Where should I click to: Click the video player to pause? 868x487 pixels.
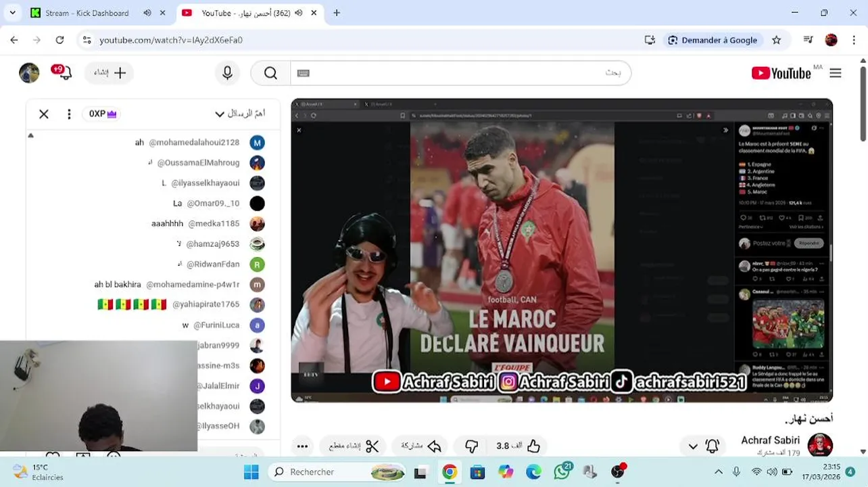pyautogui.click(x=561, y=250)
